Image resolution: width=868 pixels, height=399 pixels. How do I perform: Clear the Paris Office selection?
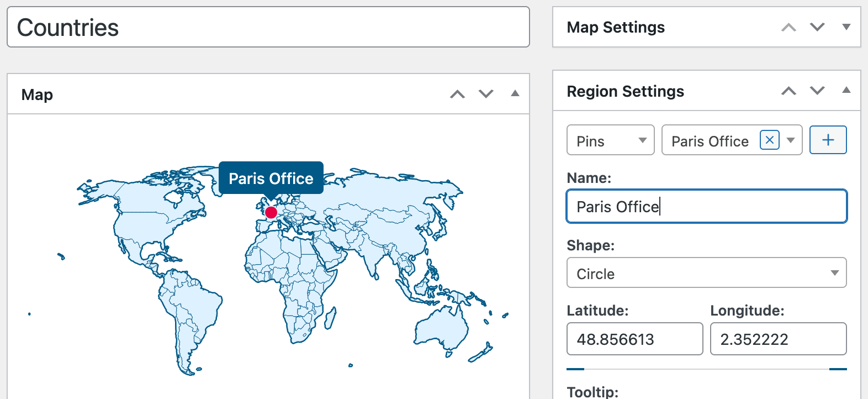(x=769, y=140)
